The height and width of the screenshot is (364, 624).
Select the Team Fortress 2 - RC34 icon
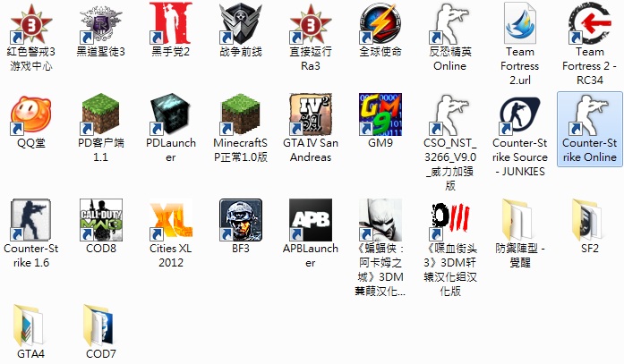coord(590,23)
